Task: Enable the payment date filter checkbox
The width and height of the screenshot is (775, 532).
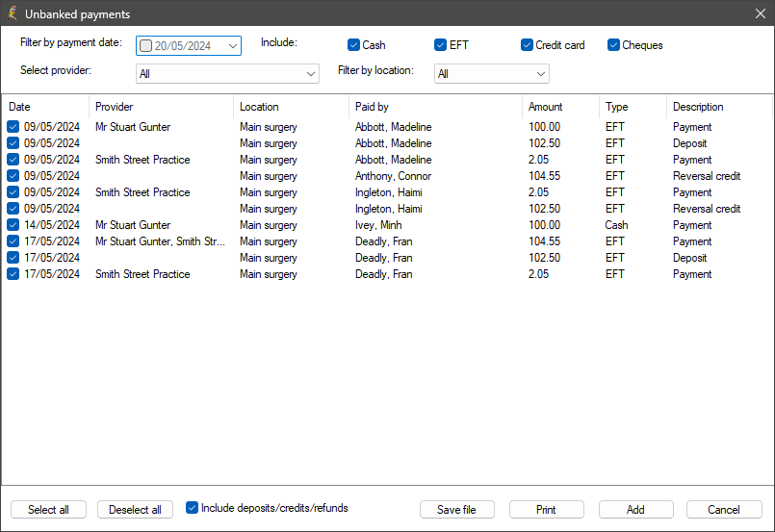Action: coord(145,46)
